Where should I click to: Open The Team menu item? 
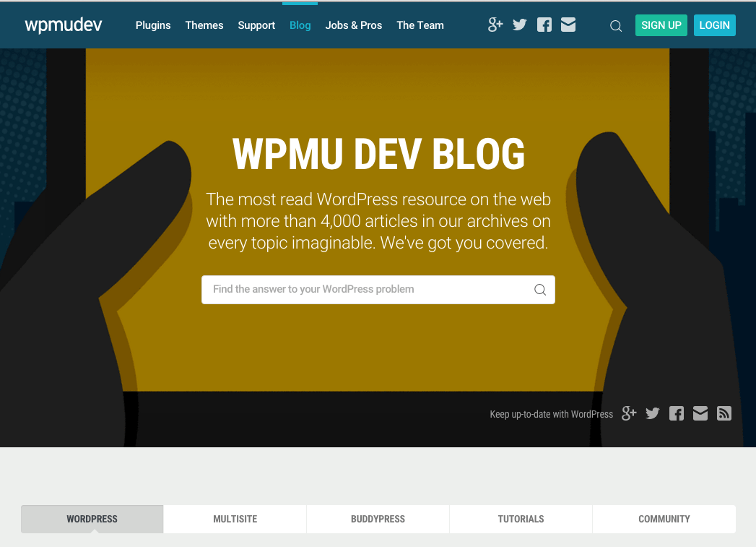click(x=420, y=25)
